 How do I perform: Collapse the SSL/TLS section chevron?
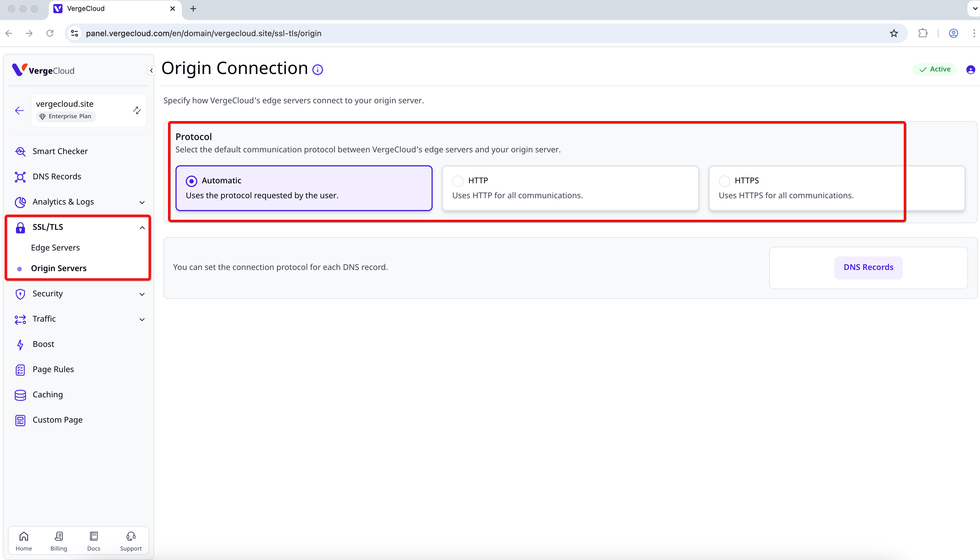(142, 228)
